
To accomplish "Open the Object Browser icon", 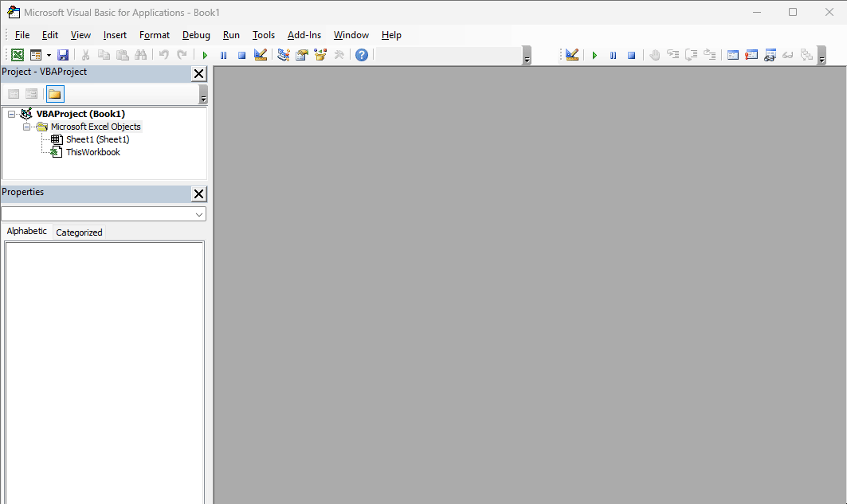I will click(x=320, y=55).
